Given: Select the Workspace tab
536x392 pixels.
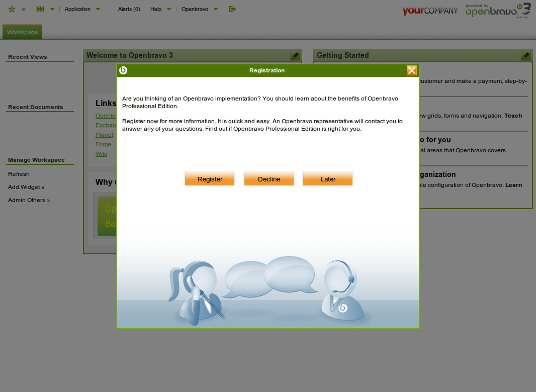Looking at the screenshot, I should 22,32.
